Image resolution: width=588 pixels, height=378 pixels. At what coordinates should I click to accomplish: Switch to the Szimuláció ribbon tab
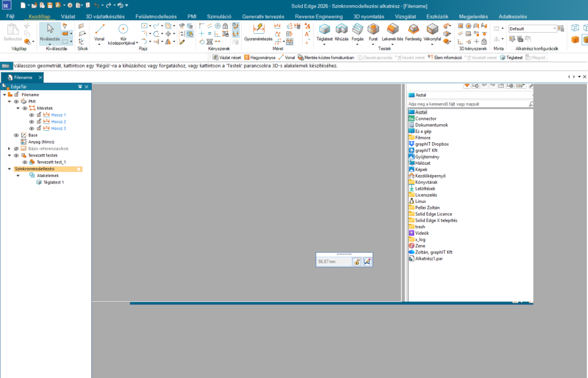pos(219,17)
